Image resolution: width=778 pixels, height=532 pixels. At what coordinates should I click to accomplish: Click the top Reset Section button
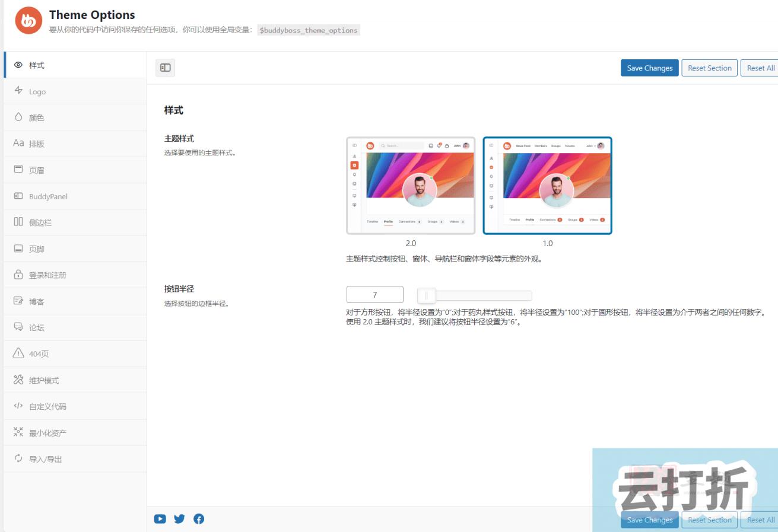[x=710, y=68]
